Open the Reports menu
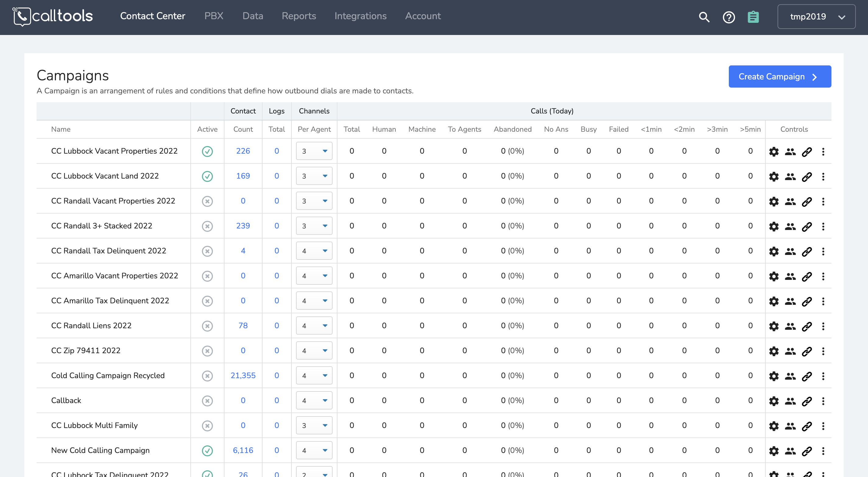 [x=298, y=16]
